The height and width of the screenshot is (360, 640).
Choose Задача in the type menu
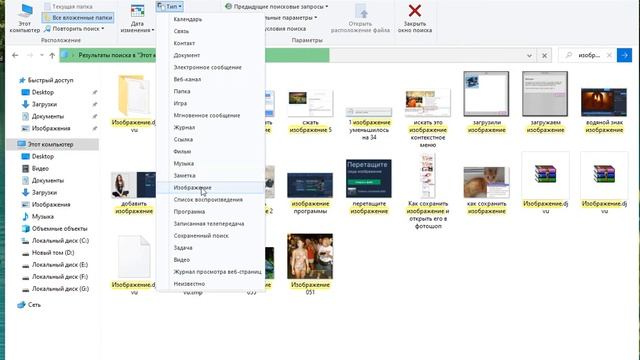tap(211, 248)
